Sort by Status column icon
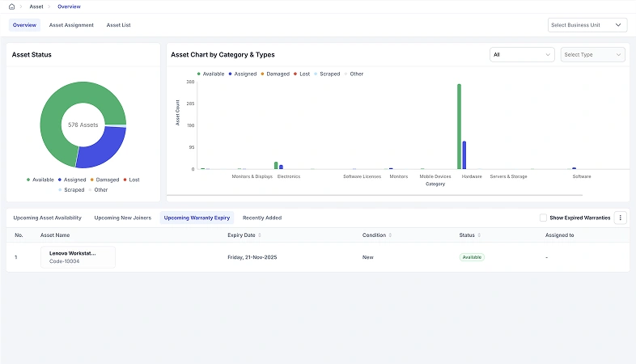 click(480, 235)
